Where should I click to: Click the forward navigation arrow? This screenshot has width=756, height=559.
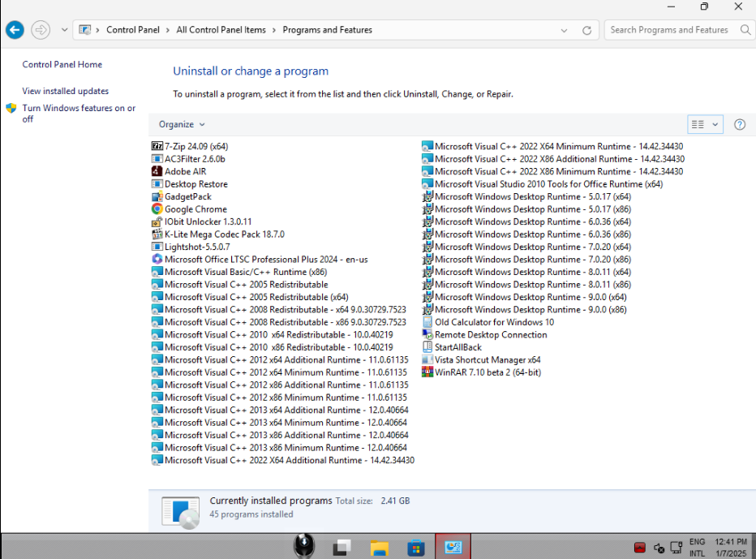point(41,30)
